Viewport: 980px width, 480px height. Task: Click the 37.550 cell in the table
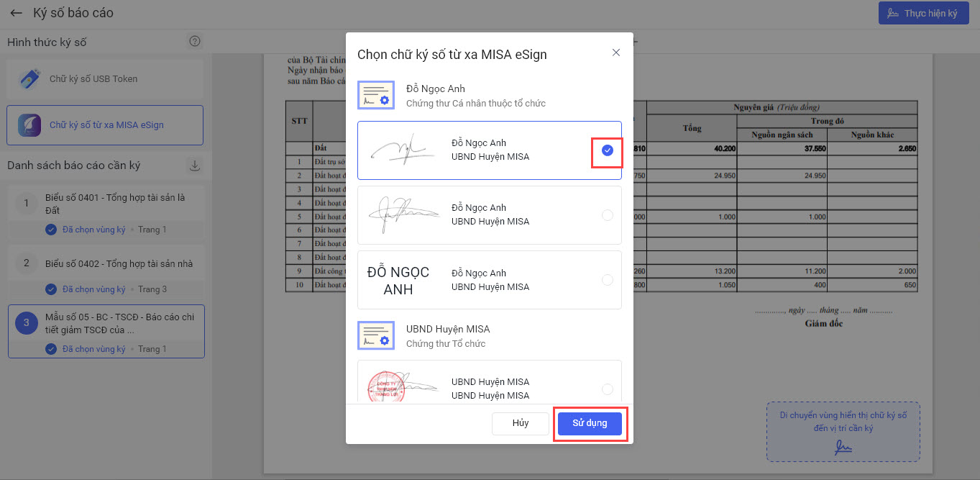pyautogui.click(x=782, y=148)
